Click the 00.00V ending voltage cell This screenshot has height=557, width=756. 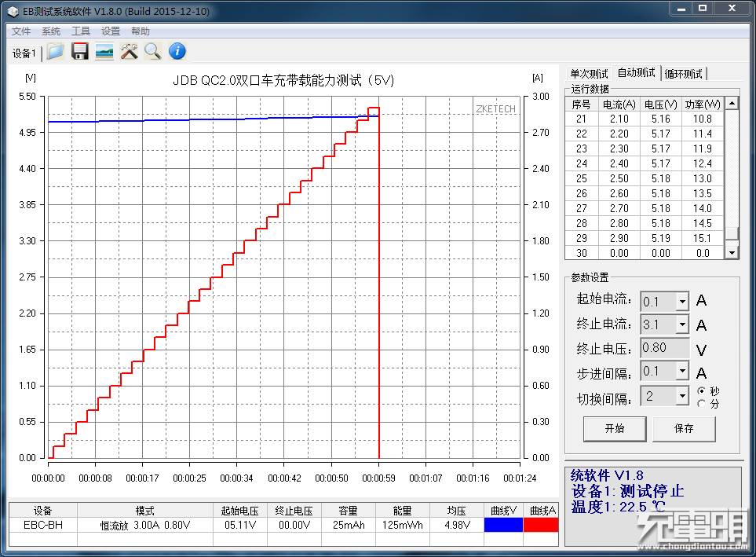click(294, 525)
